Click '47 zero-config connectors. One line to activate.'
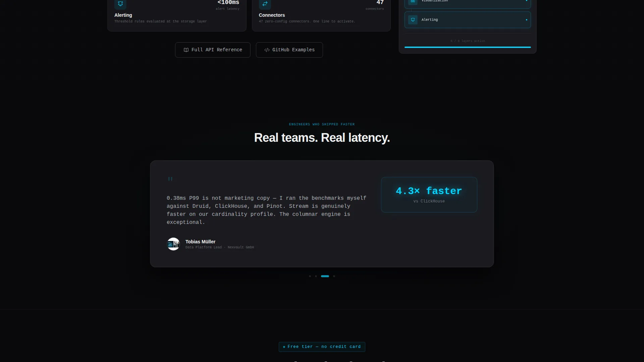Image resolution: width=644 pixels, height=362 pixels. click(307, 21)
